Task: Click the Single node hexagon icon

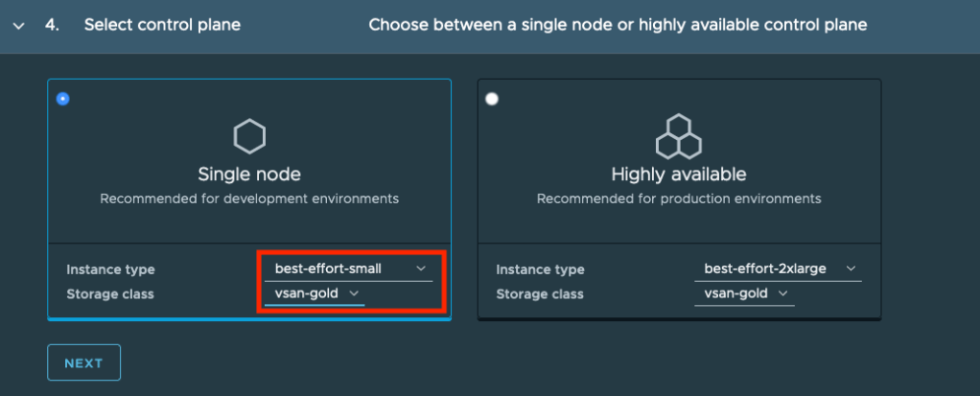Action: [x=249, y=136]
